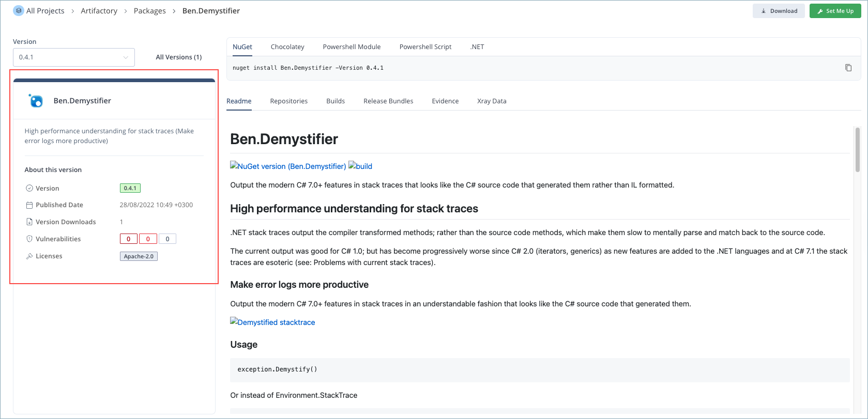
Task: Click the second red vulnerability count box
Action: click(x=148, y=239)
